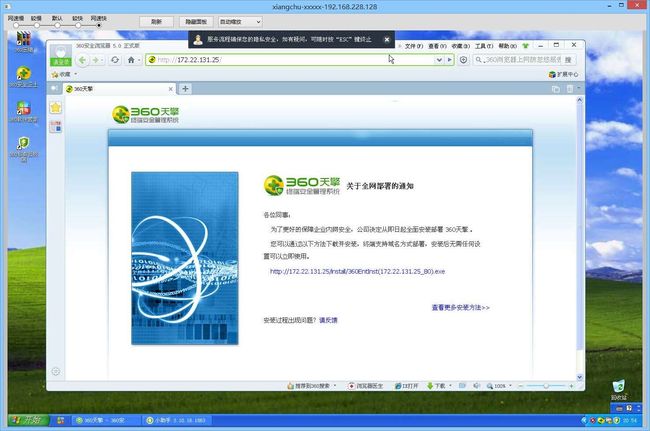This screenshot has height=431, width=650.
Task: Open the 工具(T) menu
Action: tap(484, 46)
